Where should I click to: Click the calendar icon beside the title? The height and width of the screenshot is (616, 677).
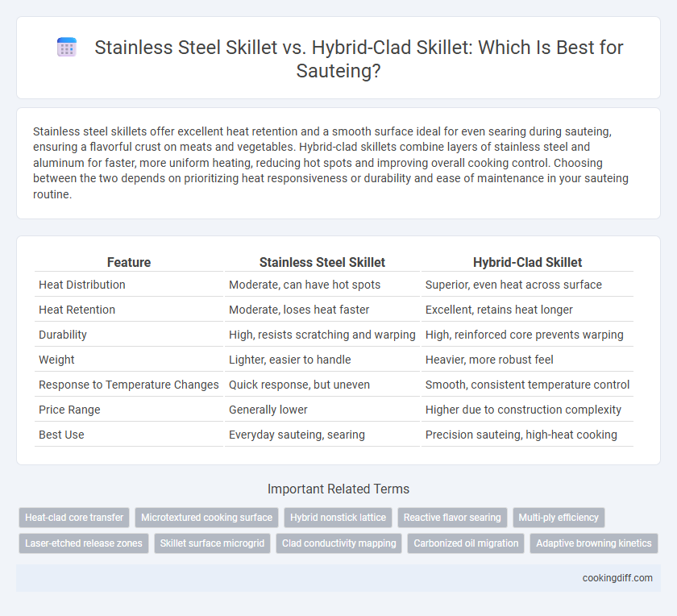point(67,47)
